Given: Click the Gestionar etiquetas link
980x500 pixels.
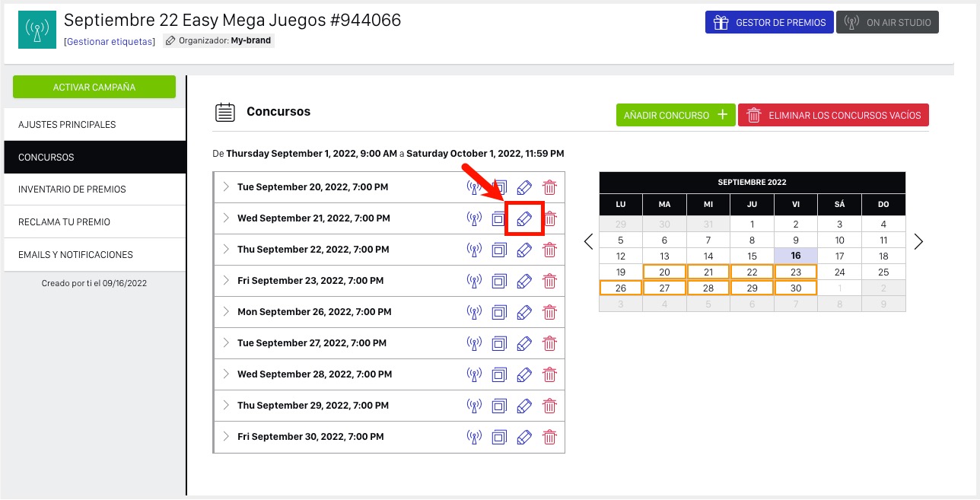Looking at the screenshot, I should [x=110, y=41].
